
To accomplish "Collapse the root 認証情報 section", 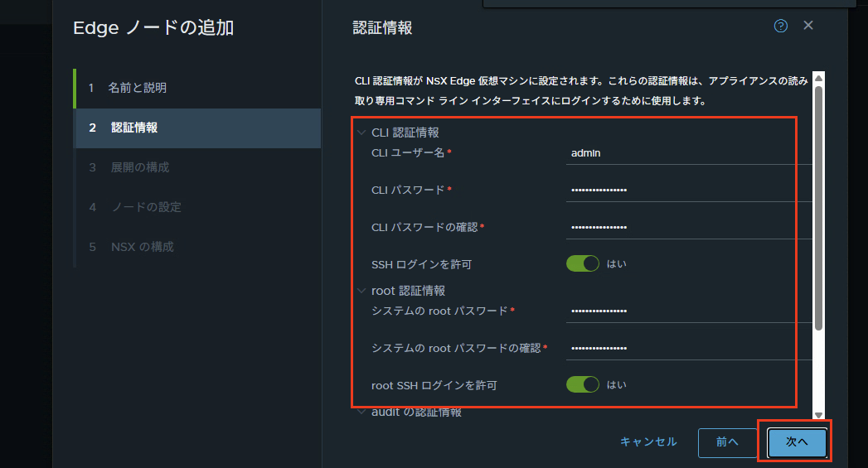I will click(361, 291).
